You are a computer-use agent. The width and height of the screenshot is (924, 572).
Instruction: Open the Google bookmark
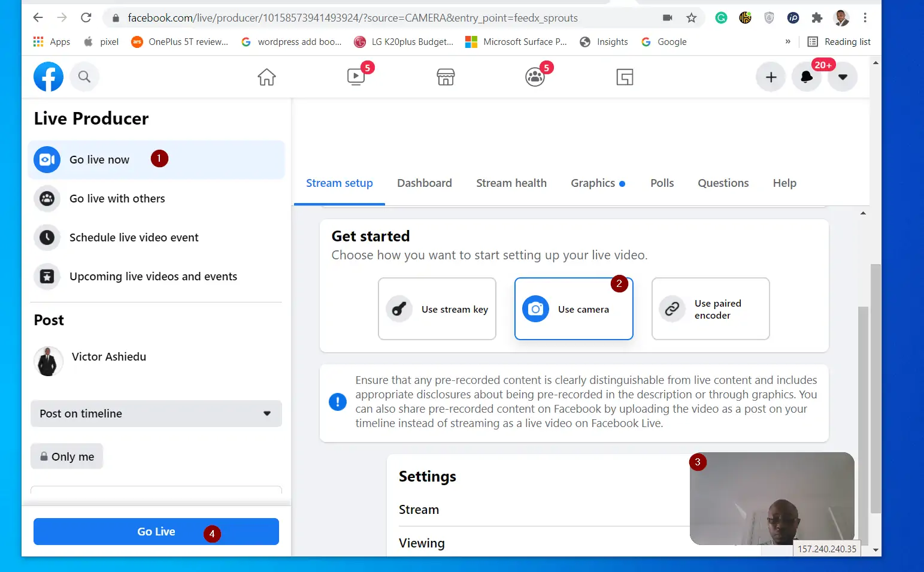pyautogui.click(x=664, y=42)
